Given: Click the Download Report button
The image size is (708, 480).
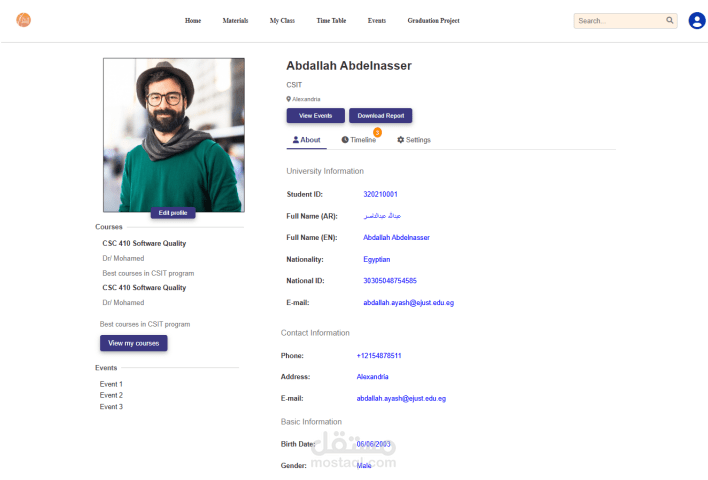Looking at the screenshot, I should click(x=380, y=116).
